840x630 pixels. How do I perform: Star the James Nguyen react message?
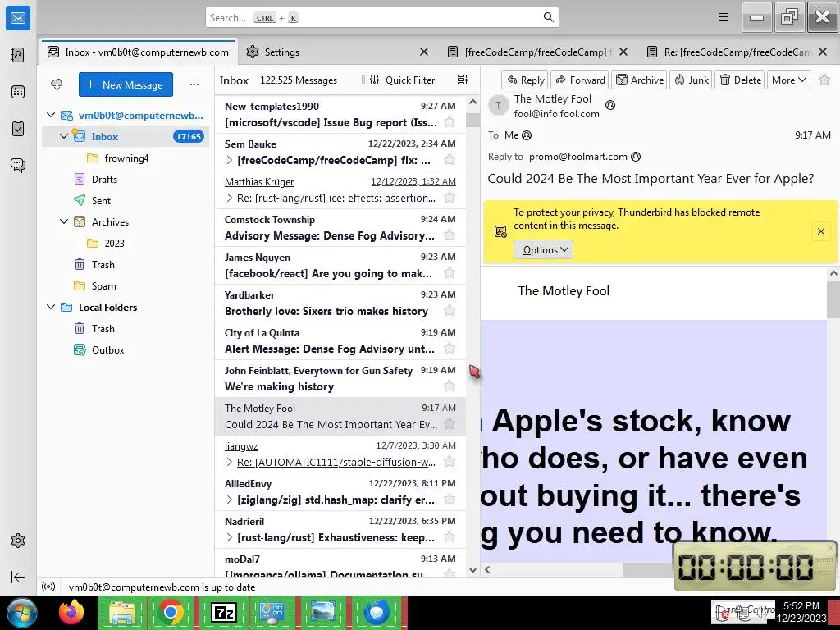click(x=450, y=273)
